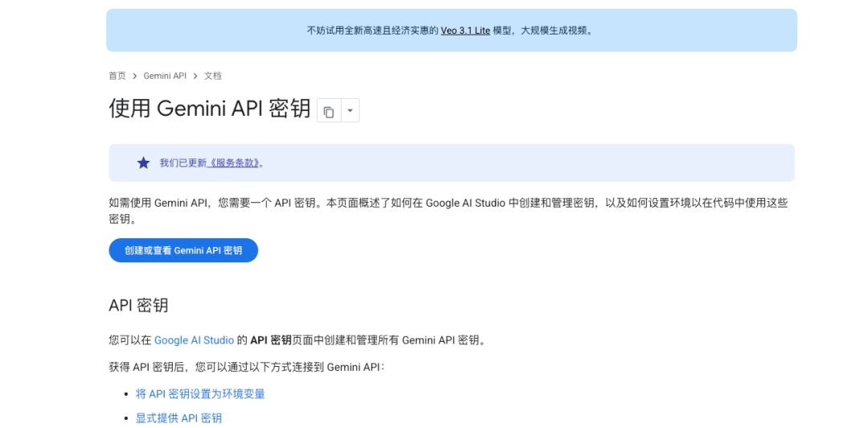Image resolution: width=868 pixels, height=428 pixels.
Task: Open the 《服务条款》 link
Action: pos(234,163)
